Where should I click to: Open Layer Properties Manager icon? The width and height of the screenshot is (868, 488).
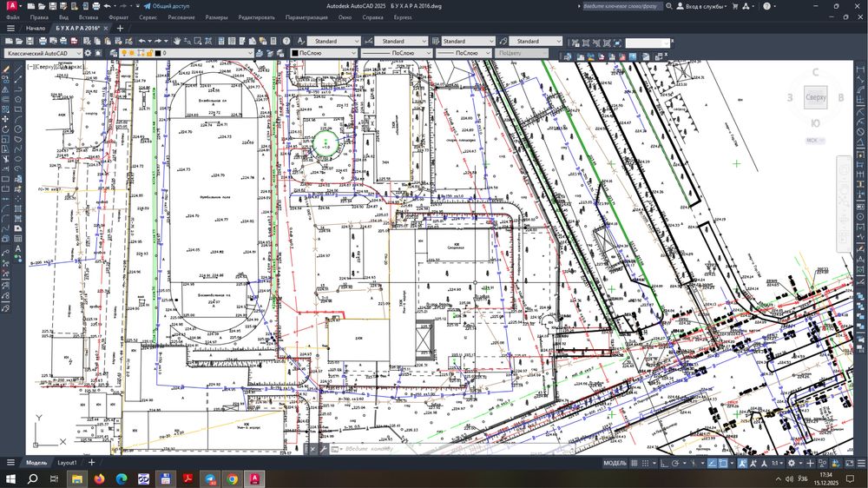click(x=113, y=53)
